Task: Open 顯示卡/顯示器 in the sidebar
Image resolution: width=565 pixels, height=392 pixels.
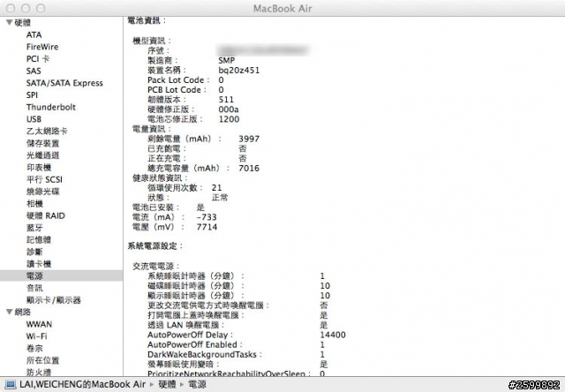Action: pos(53,300)
